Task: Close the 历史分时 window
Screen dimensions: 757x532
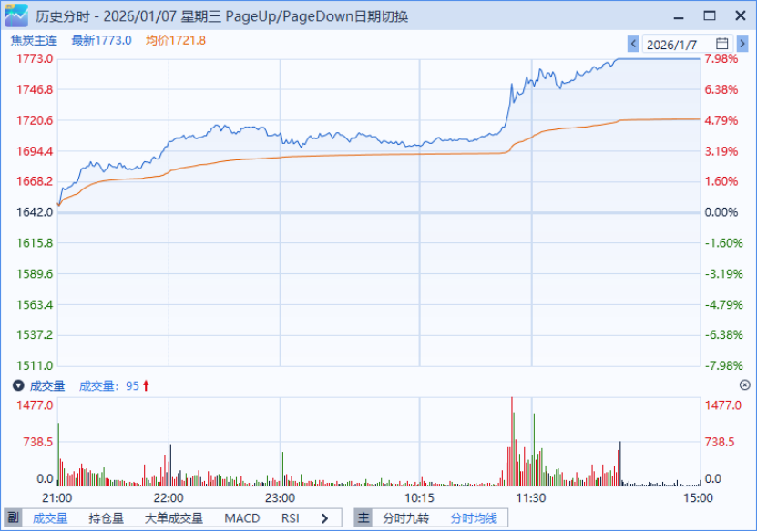Action: point(740,15)
